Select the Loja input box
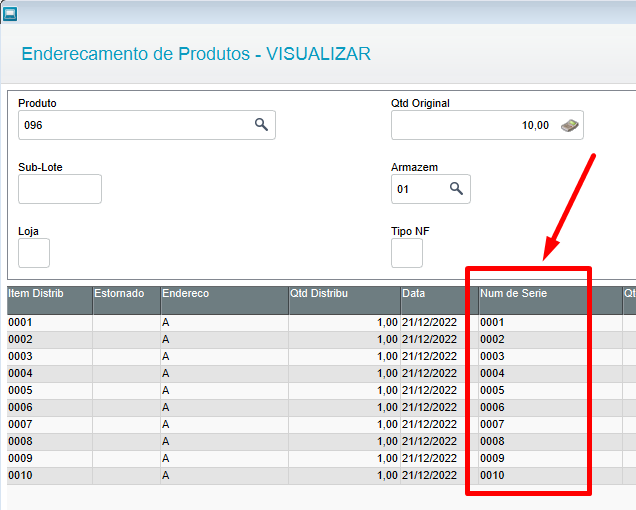The width and height of the screenshot is (636, 510). click(34, 253)
